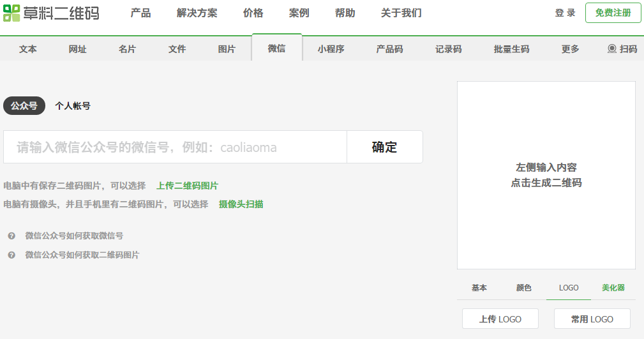Switch to the 图片 tab

pyautogui.click(x=227, y=49)
